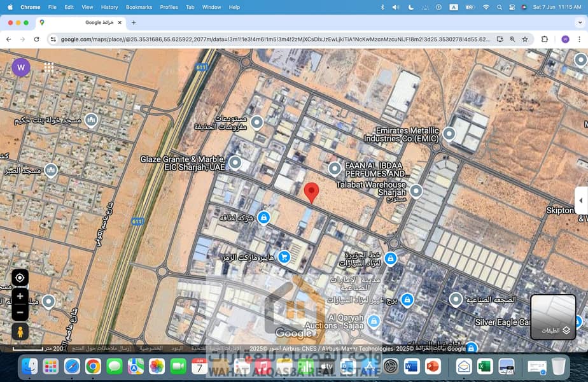Open the Bookmarks menu

(139, 7)
